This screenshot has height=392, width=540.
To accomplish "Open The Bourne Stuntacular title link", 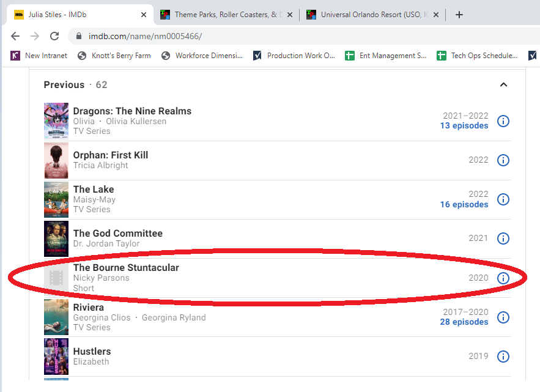I will 126,268.
